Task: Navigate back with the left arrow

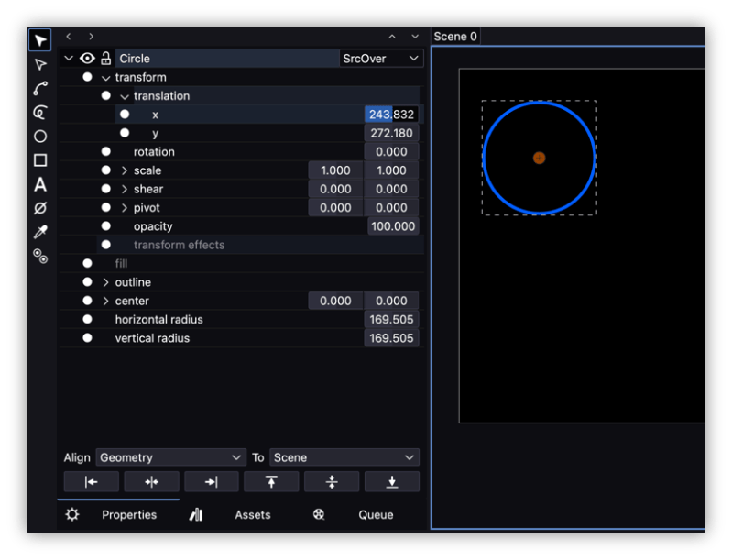Action: point(69,37)
